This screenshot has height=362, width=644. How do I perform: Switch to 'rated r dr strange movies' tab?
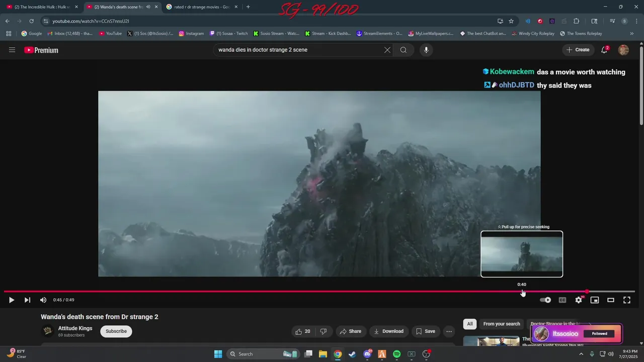(x=201, y=7)
